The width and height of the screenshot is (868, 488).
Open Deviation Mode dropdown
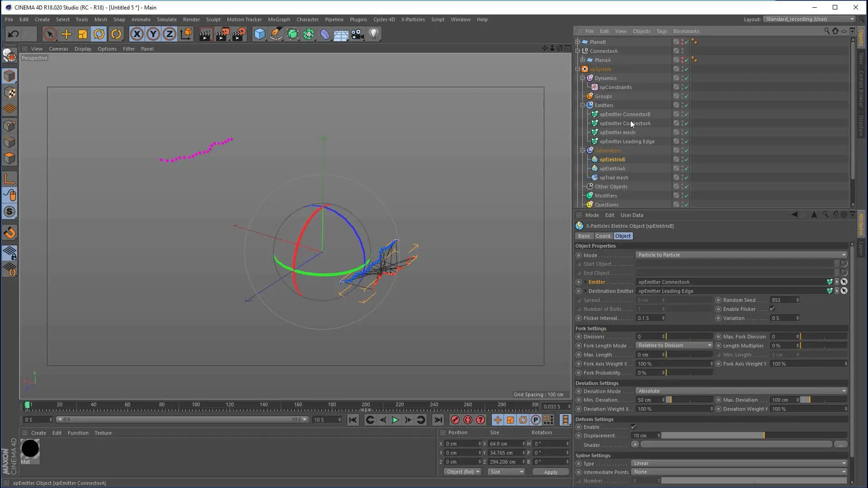point(741,391)
